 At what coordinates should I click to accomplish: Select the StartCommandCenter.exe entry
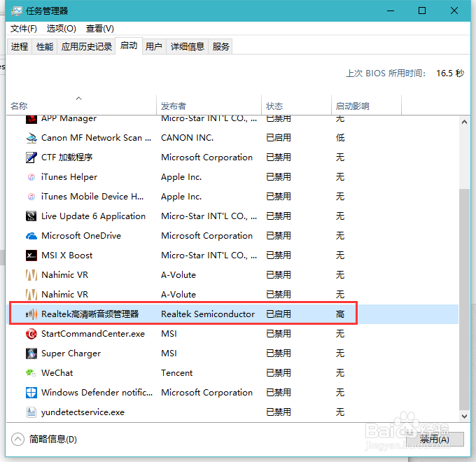93,334
